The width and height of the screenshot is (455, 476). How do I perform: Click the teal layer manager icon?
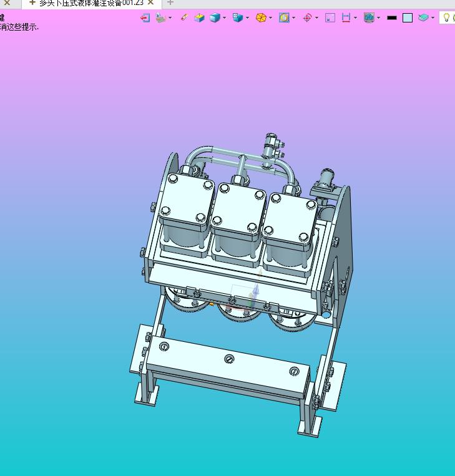pos(423,17)
